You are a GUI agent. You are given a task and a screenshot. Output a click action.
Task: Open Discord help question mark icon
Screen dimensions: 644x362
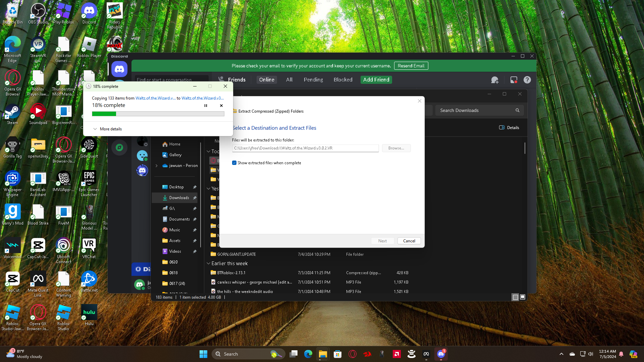click(527, 80)
